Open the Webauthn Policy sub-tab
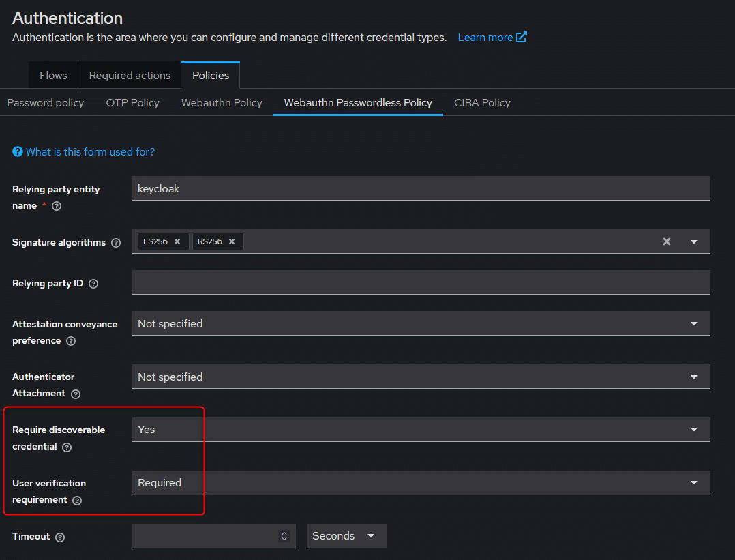 (222, 103)
